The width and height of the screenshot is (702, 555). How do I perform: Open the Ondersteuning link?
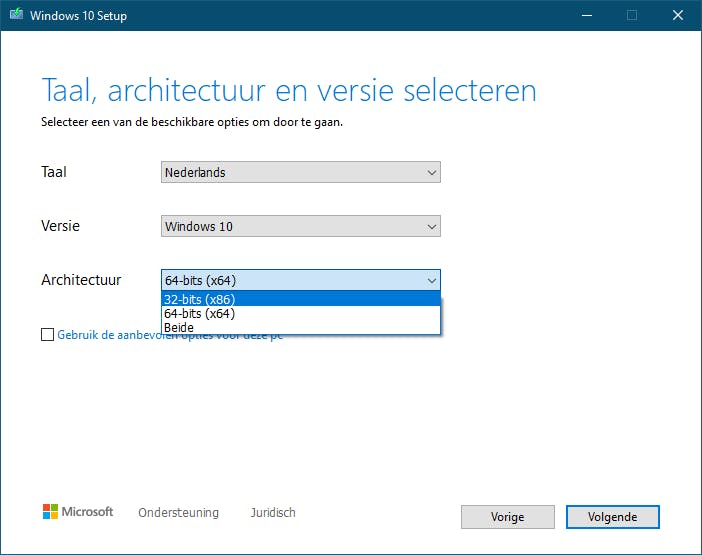pos(179,512)
